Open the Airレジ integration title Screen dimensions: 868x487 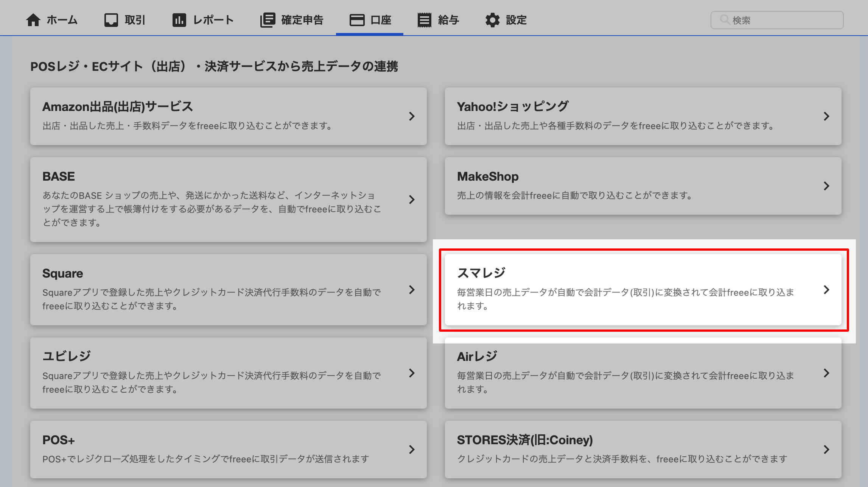pyautogui.click(x=477, y=356)
